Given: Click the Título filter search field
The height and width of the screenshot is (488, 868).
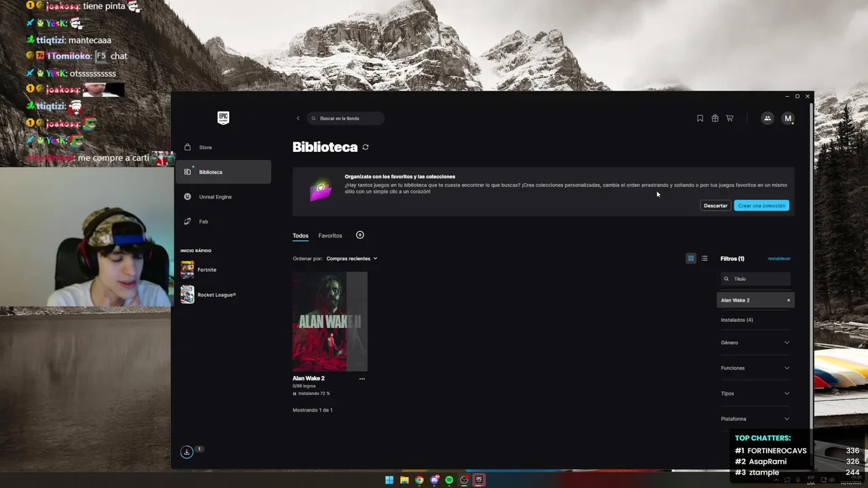Looking at the screenshot, I should (755, 279).
